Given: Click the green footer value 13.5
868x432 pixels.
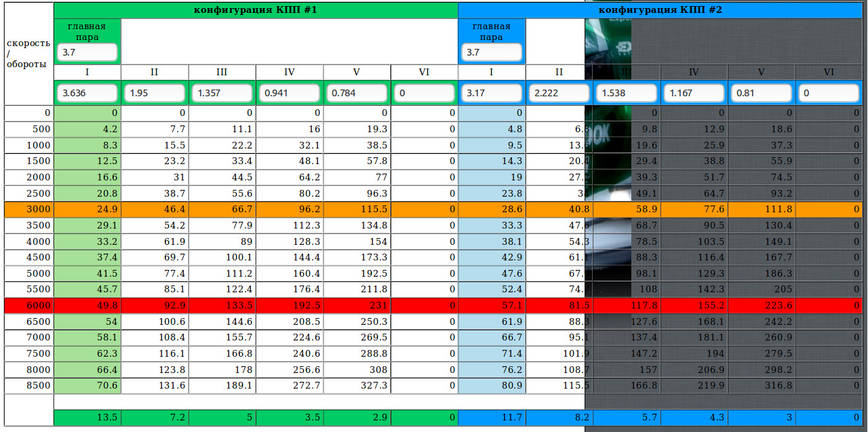Looking at the screenshot, I should [87, 418].
